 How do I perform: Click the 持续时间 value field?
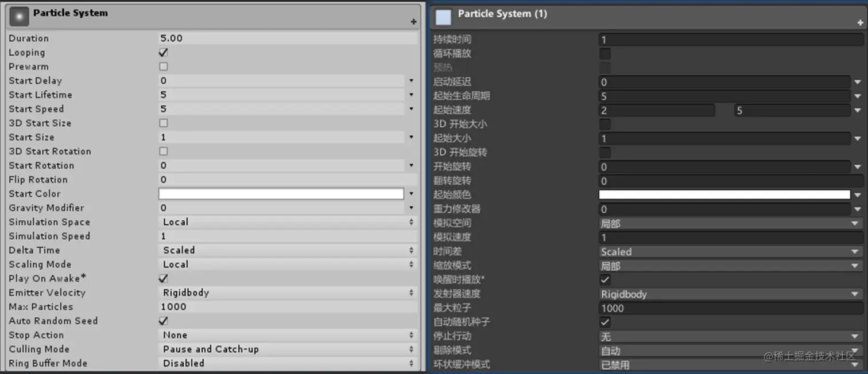pos(731,40)
